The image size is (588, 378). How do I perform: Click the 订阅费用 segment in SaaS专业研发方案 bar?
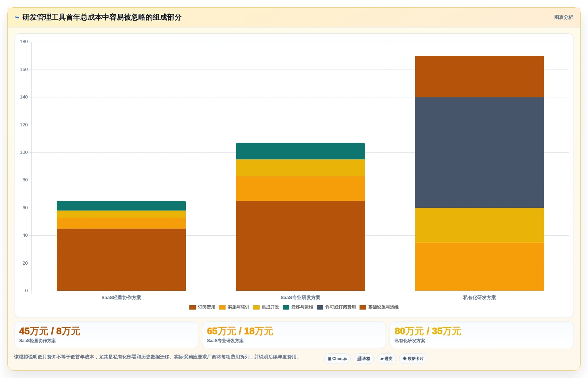pyautogui.click(x=301, y=246)
